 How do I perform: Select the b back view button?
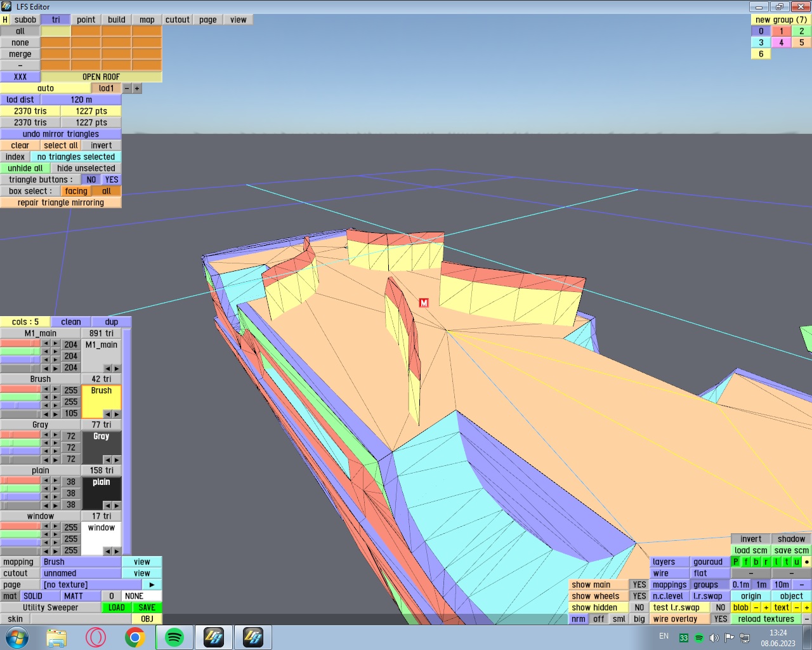pos(756,562)
